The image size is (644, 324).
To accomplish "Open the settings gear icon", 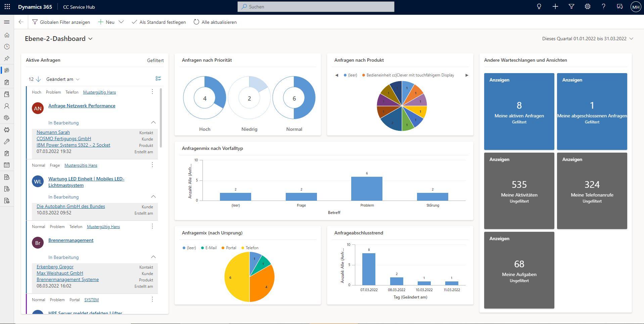I will tap(587, 7).
